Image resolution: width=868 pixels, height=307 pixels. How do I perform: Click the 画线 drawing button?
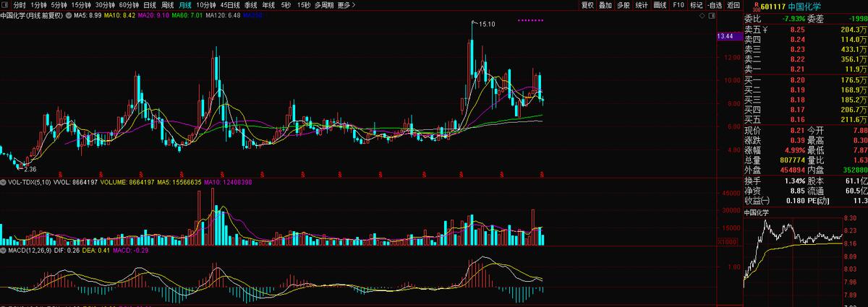click(660, 4)
